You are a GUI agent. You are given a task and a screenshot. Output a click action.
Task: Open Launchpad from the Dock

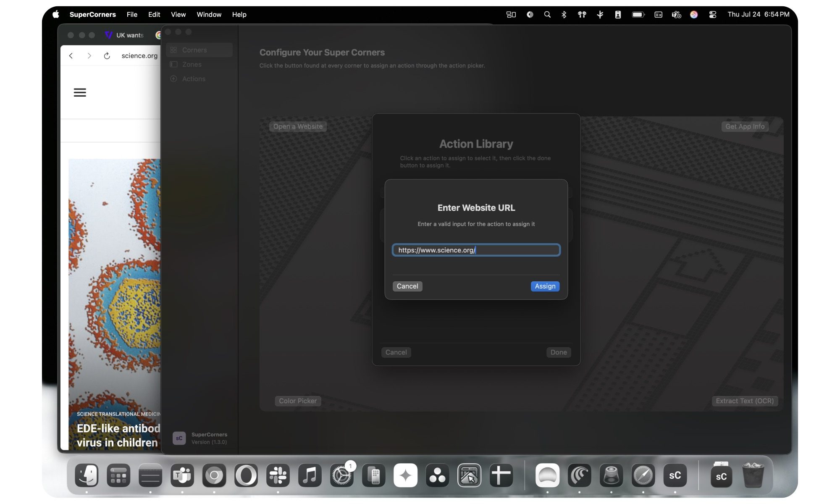(118, 475)
